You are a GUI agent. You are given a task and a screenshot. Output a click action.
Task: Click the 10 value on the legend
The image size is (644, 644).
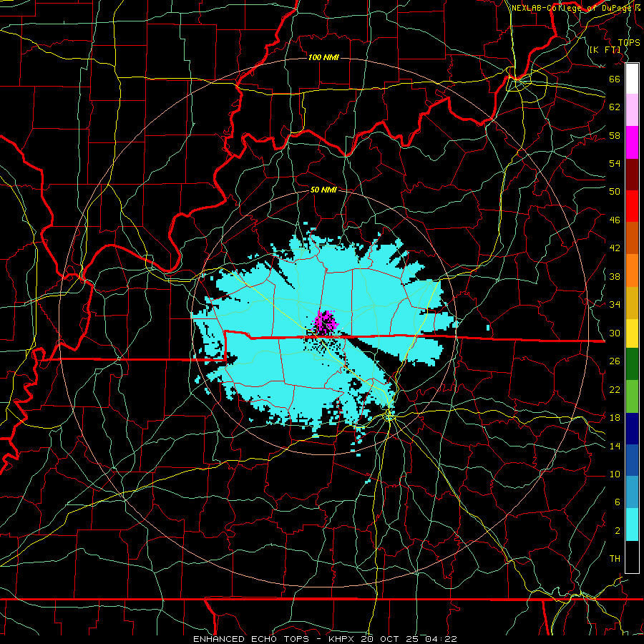pos(615,474)
